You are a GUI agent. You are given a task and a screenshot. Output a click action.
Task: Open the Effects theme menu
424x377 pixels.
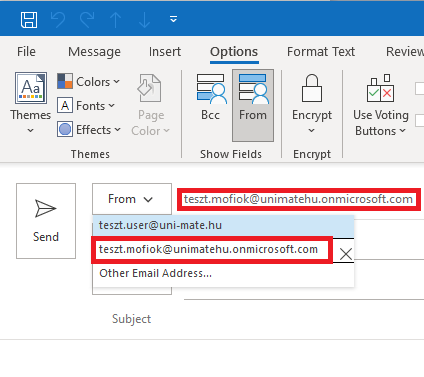[89, 130]
